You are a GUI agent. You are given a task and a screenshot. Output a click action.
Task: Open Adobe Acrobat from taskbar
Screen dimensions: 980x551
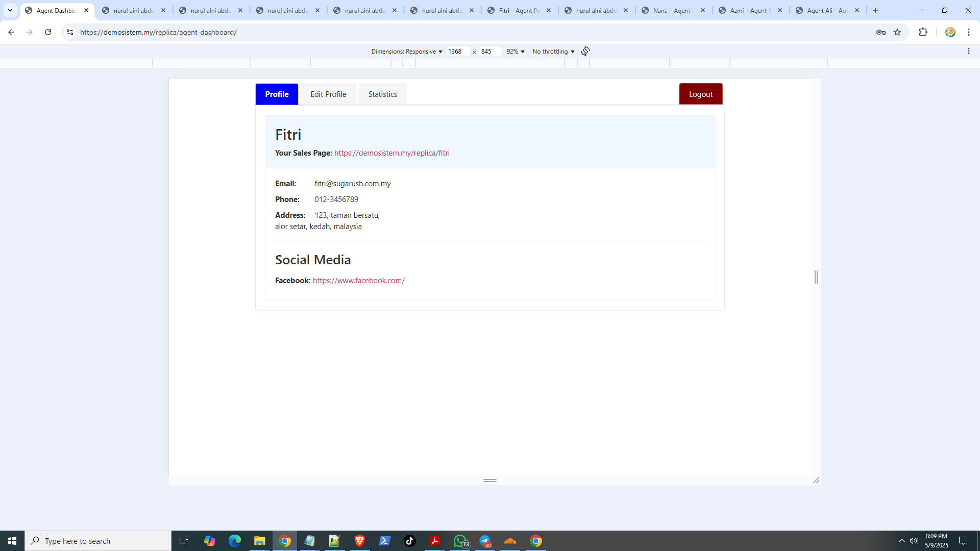[435, 541]
